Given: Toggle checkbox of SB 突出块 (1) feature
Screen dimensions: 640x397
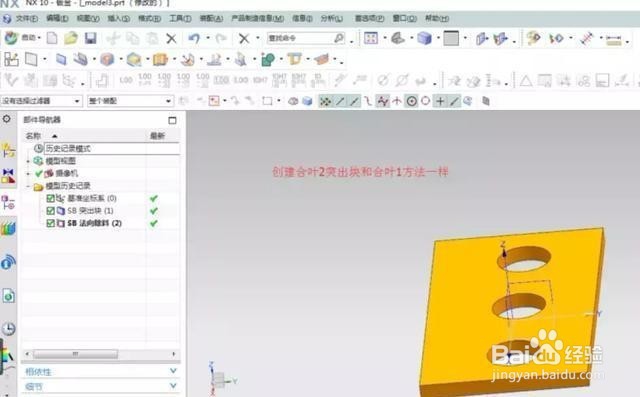Looking at the screenshot, I should click(50, 211).
